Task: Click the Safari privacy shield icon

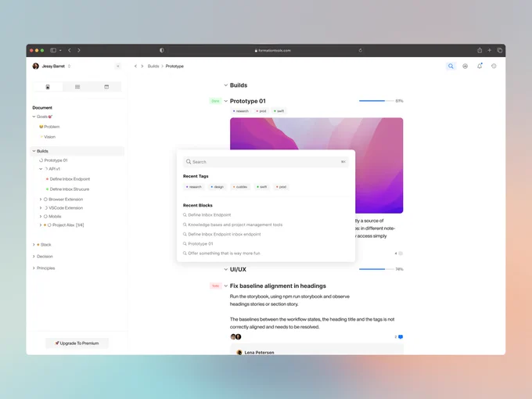Action: (x=162, y=50)
